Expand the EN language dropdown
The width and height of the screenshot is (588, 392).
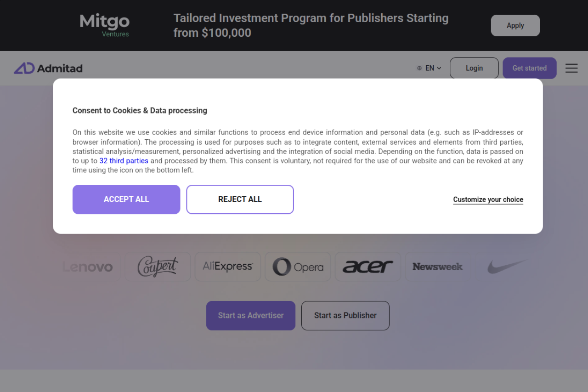[433, 68]
